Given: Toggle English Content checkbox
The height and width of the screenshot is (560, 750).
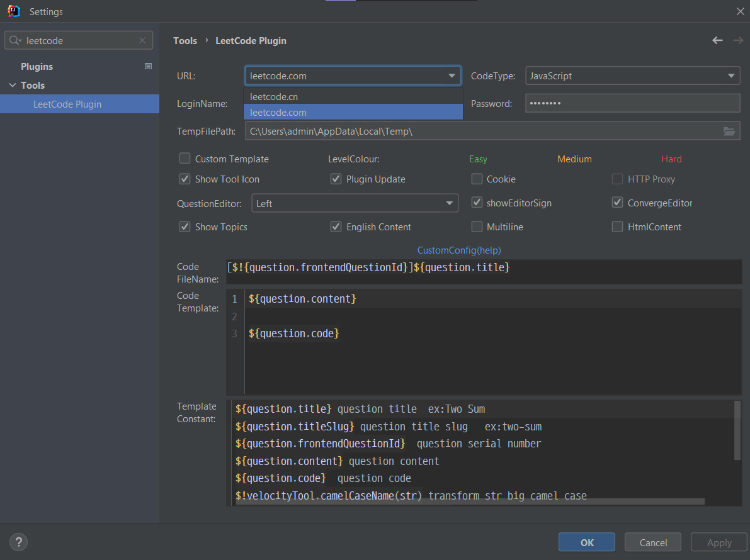Looking at the screenshot, I should [x=336, y=227].
